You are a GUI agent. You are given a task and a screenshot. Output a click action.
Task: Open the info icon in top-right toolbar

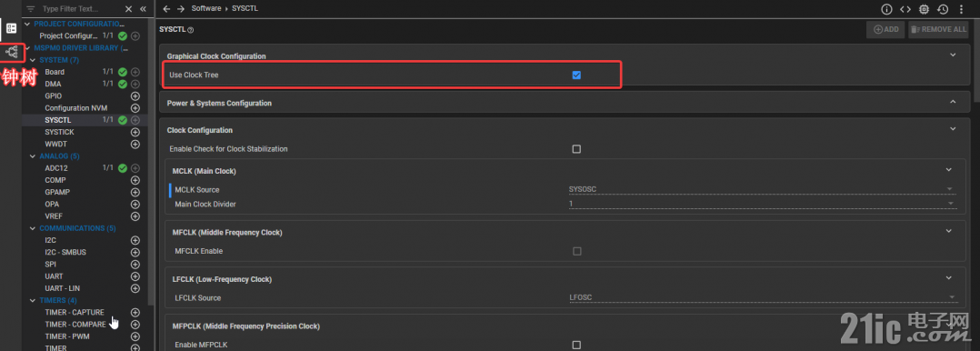886,9
